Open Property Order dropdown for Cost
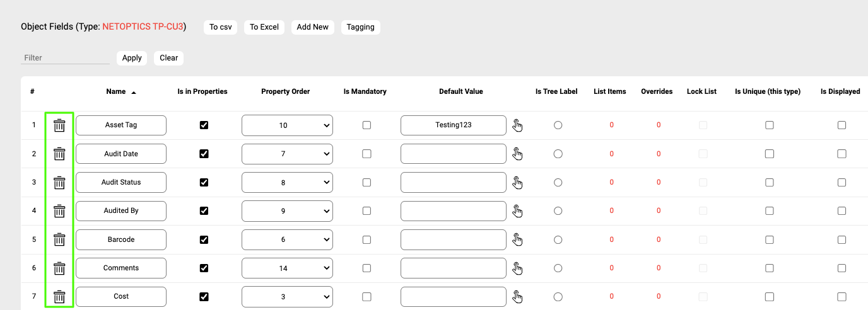The width and height of the screenshot is (868, 310). [x=287, y=297]
